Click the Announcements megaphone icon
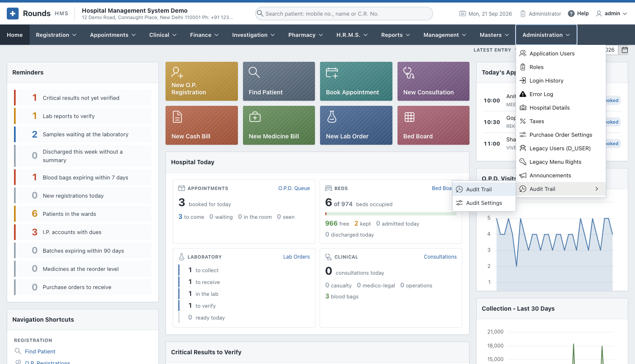 coord(523,175)
